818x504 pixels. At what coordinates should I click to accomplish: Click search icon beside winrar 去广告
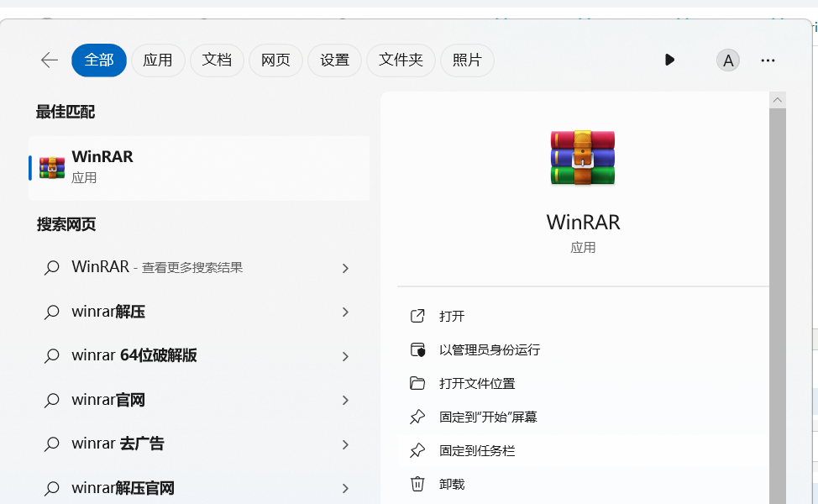51,444
